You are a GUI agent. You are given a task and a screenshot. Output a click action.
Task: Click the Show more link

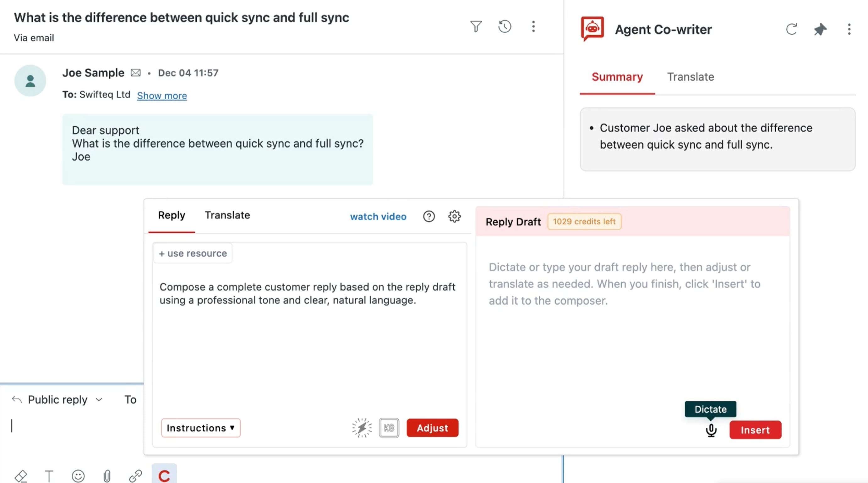162,96
